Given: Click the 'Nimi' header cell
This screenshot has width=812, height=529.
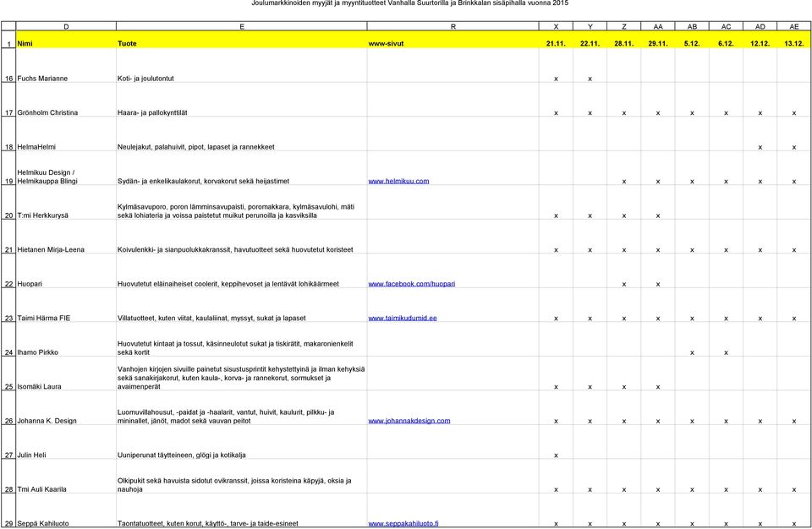Looking at the screenshot, I should pyautogui.click(x=66, y=40).
